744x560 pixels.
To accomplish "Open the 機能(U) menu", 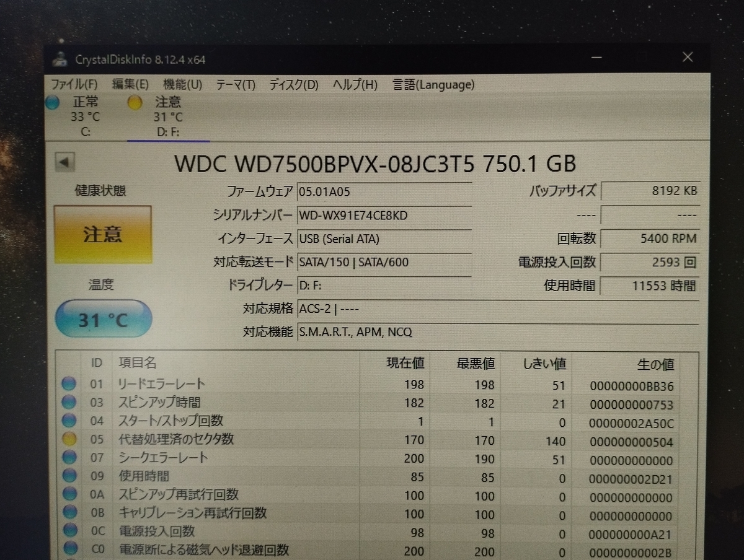I will [182, 84].
